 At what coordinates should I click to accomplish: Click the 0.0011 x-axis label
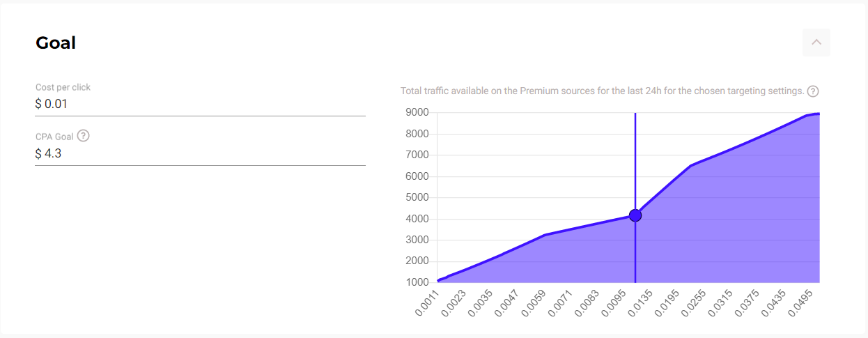(x=427, y=303)
